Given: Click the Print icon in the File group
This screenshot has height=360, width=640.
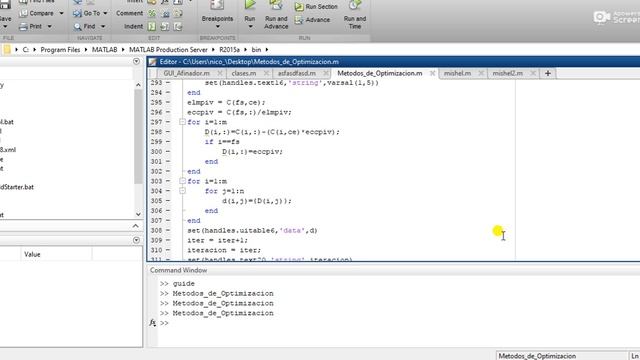Looking at the screenshot, I should click(x=23, y=27).
